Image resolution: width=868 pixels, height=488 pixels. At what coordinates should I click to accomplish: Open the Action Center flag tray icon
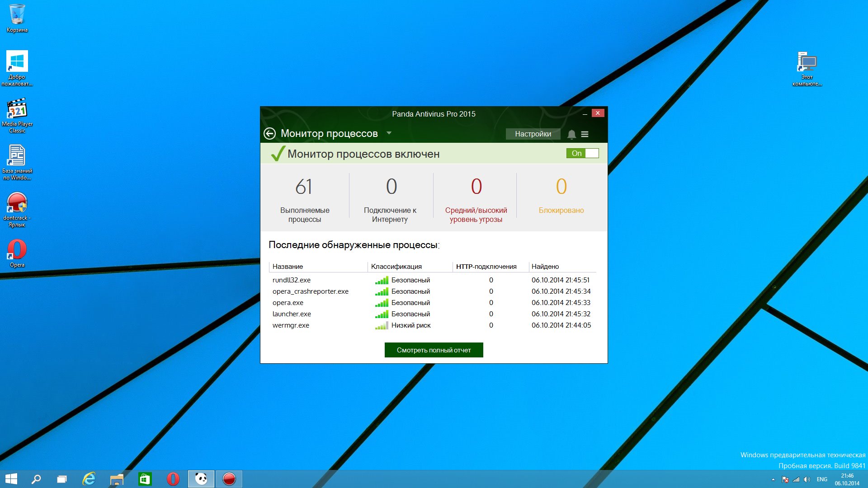point(785,479)
